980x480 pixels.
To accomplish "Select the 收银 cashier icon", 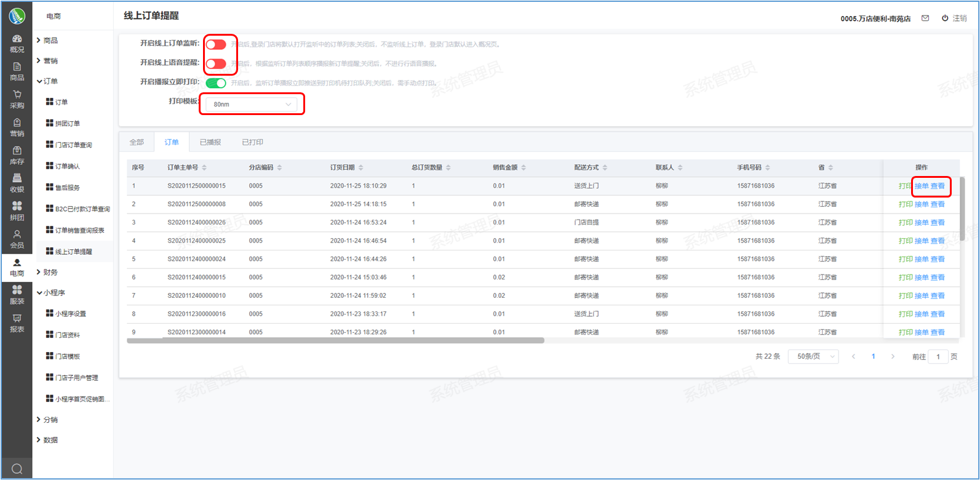I will (17, 183).
